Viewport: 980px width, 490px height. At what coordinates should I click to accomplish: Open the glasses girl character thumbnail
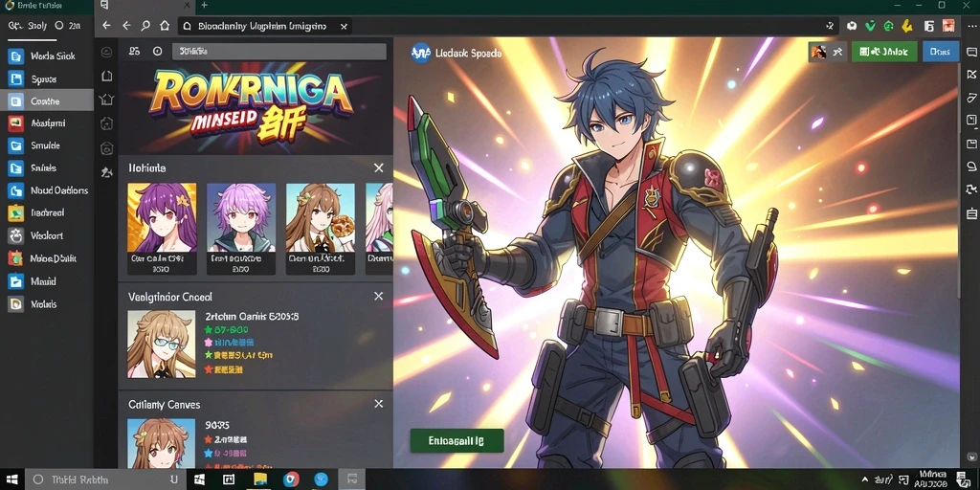[161, 345]
